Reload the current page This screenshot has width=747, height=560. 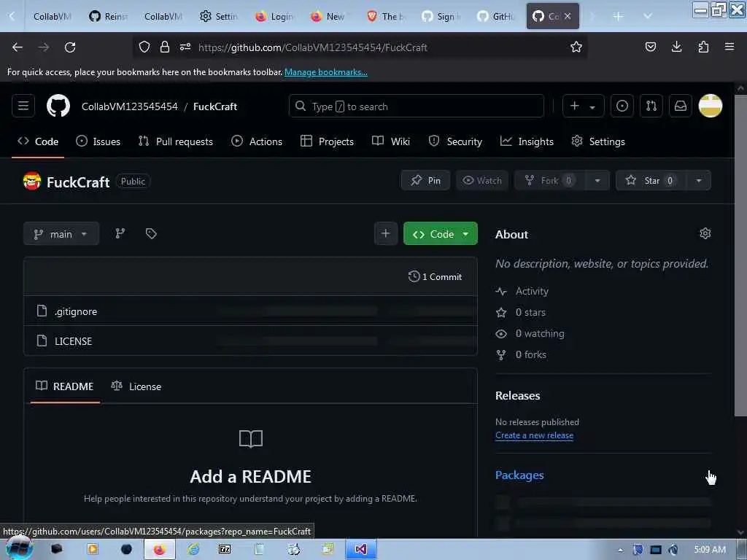click(x=70, y=47)
